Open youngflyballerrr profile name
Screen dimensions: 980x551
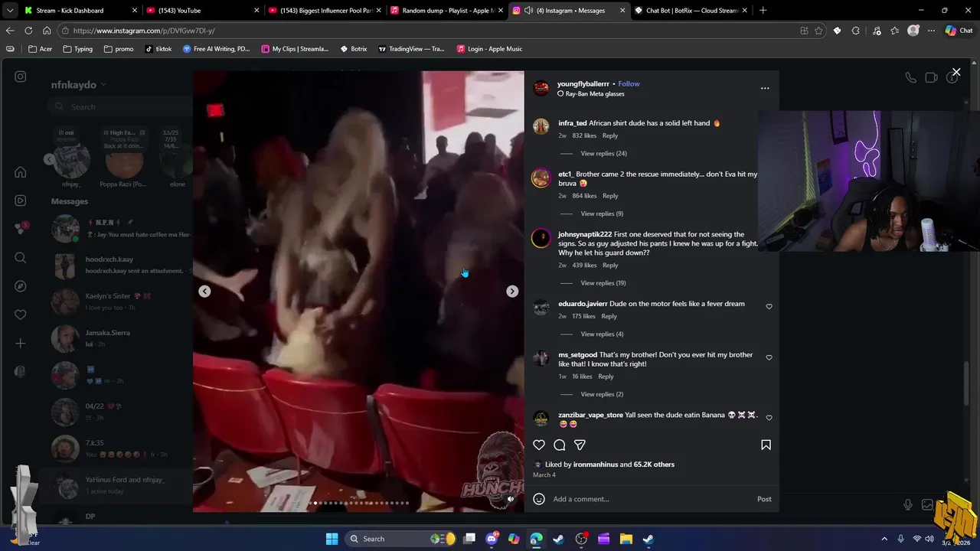point(583,83)
